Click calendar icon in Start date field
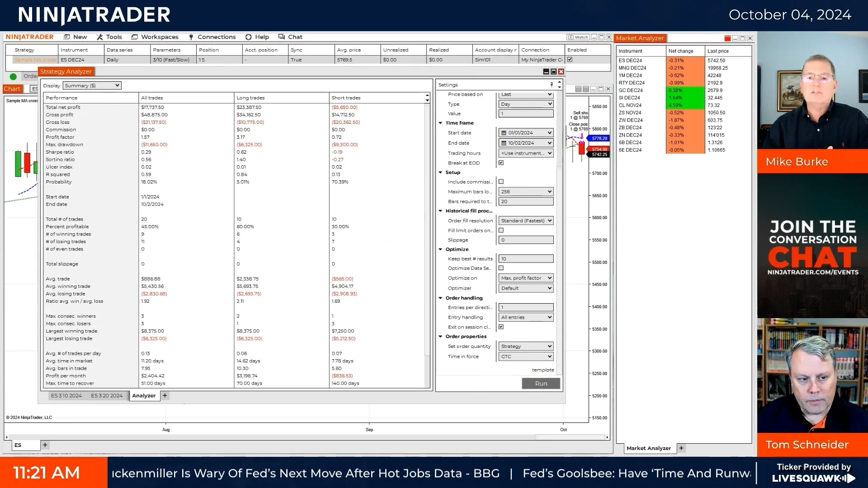The width and height of the screenshot is (868, 488). tap(504, 133)
